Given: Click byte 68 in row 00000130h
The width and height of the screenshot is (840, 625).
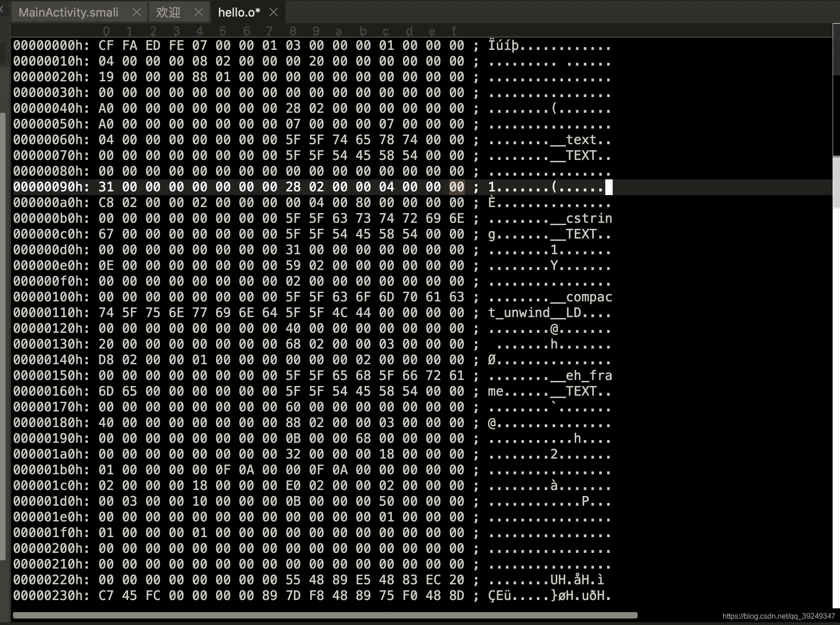Looking at the screenshot, I should pyautogui.click(x=293, y=344).
